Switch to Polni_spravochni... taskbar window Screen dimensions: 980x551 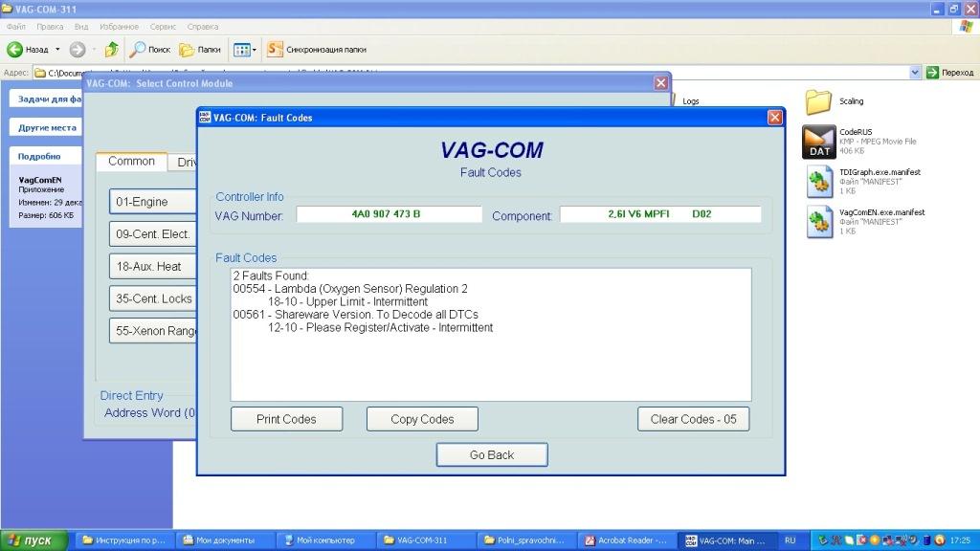click(x=525, y=540)
